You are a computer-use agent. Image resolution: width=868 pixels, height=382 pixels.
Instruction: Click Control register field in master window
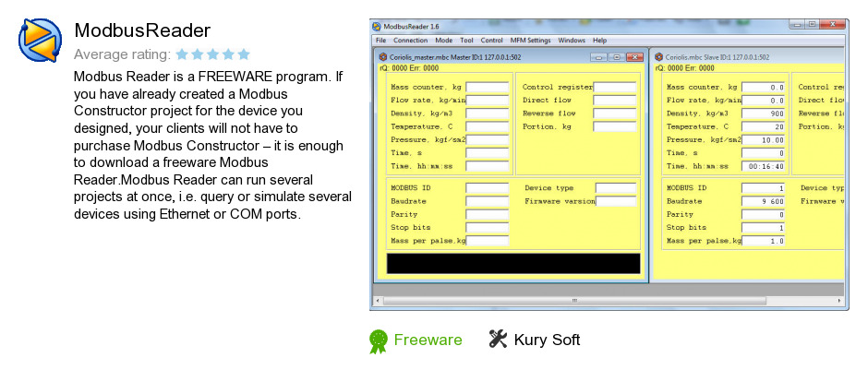[x=615, y=88]
